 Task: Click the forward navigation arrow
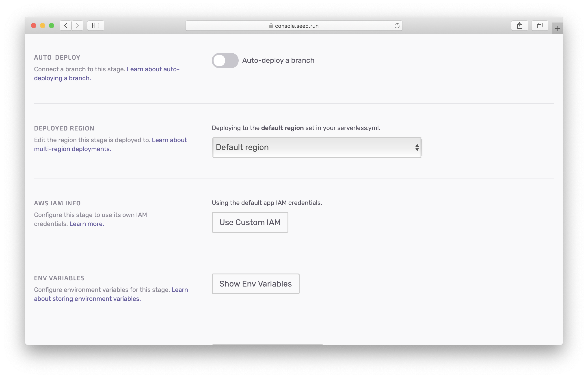click(78, 25)
